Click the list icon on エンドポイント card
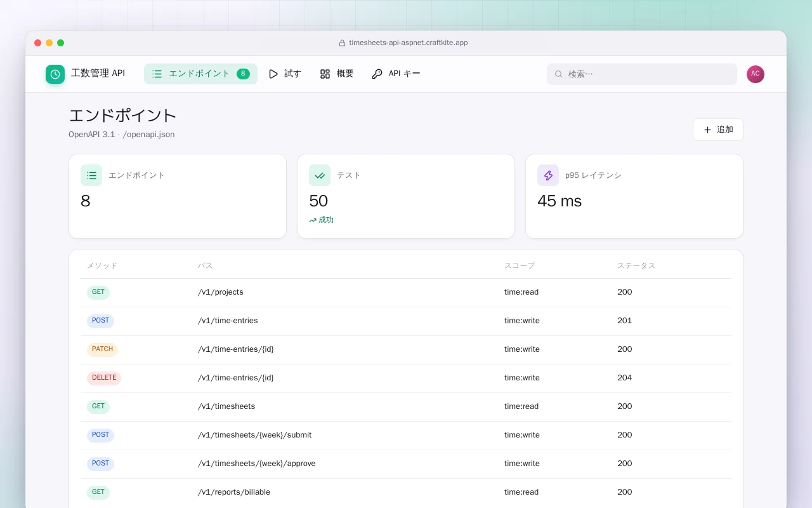 [91, 175]
